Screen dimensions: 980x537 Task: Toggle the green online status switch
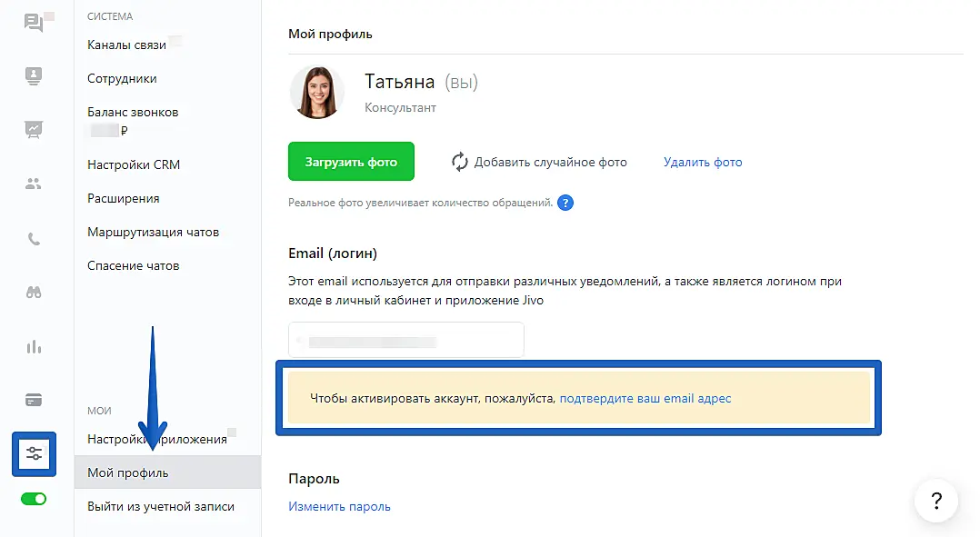[34, 499]
